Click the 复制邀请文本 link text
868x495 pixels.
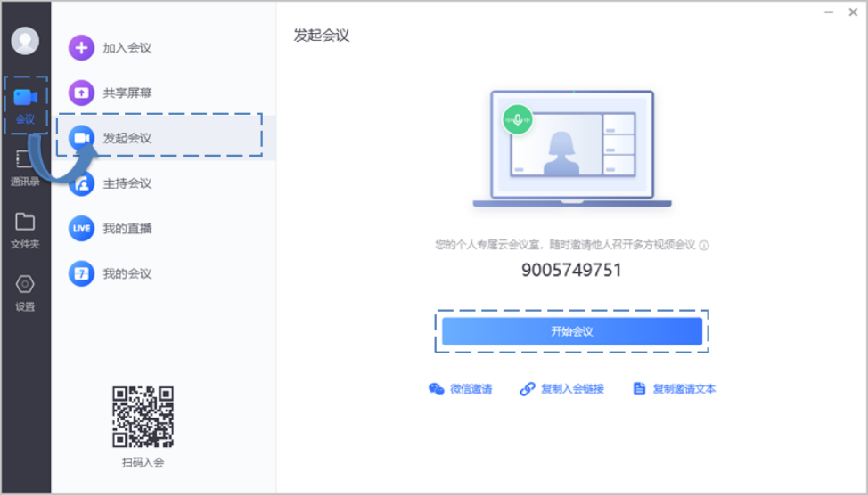[x=684, y=389]
